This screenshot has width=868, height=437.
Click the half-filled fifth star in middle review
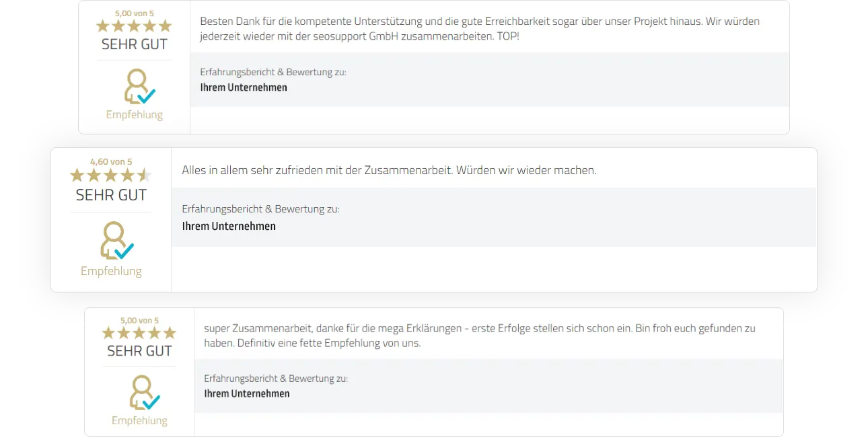pyautogui.click(x=145, y=175)
